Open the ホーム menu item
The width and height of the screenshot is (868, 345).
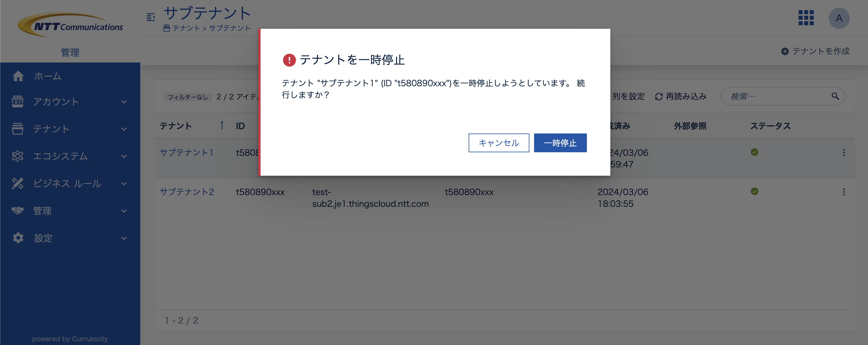70,76
